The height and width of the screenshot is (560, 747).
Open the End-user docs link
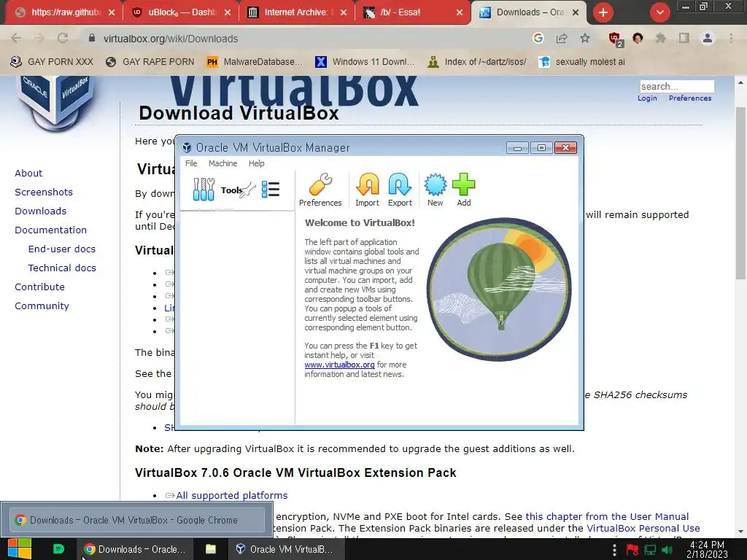(x=62, y=249)
